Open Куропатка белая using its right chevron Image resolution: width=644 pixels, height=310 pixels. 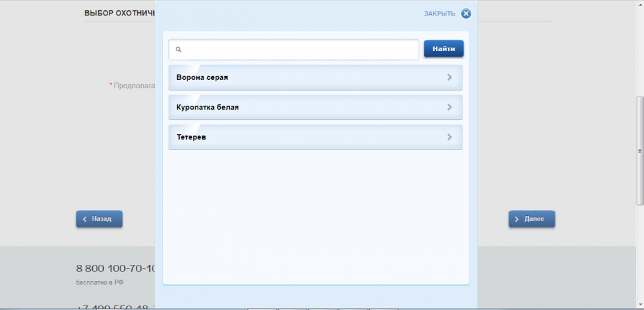click(450, 107)
